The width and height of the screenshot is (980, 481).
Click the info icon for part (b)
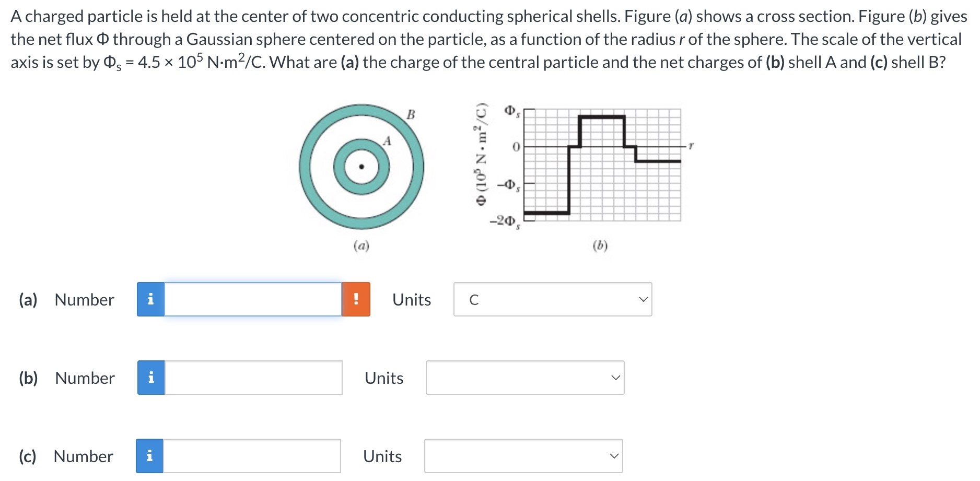point(151,378)
